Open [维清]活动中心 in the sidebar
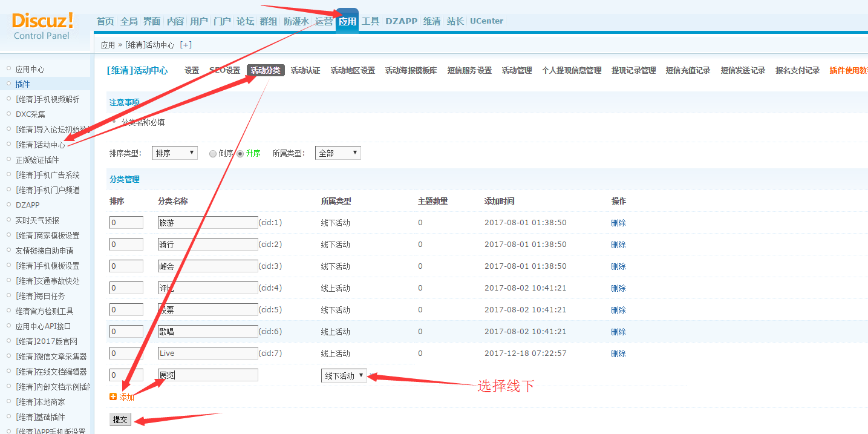 [x=41, y=145]
